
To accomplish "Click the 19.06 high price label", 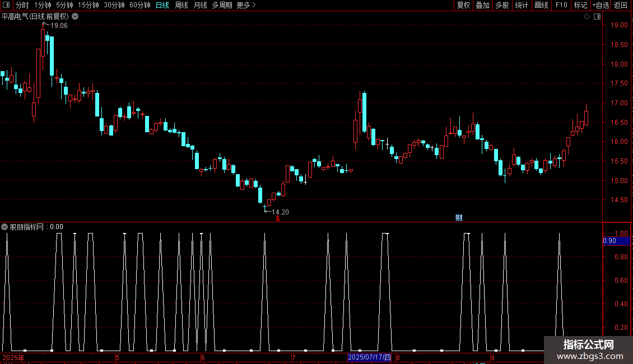I will point(59,25).
